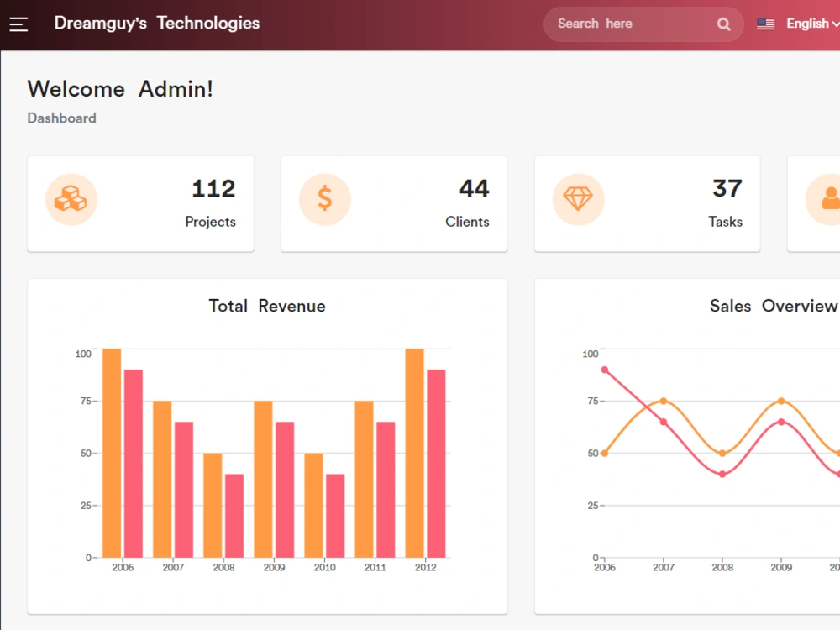The image size is (840, 630).
Task: Open the English language dropdown
Action: [x=812, y=24]
